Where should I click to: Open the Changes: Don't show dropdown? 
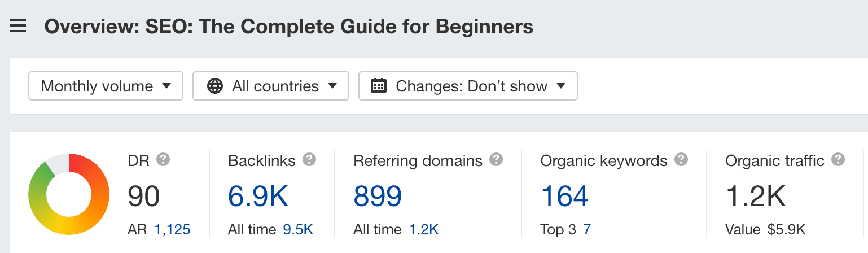(x=468, y=86)
